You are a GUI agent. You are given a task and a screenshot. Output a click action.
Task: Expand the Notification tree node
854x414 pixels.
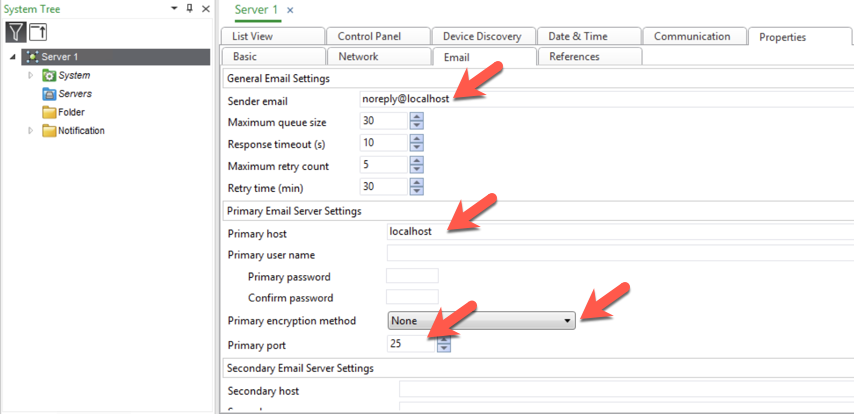[31, 131]
